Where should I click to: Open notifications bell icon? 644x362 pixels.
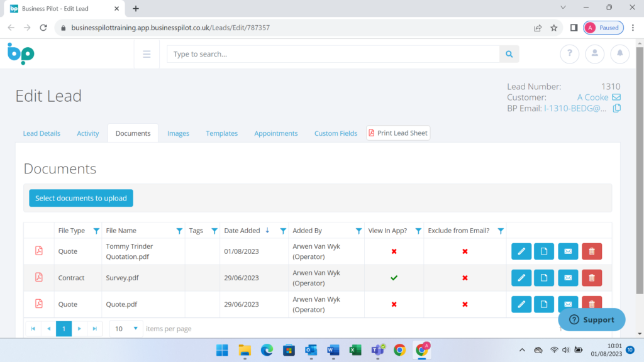(x=619, y=54)
